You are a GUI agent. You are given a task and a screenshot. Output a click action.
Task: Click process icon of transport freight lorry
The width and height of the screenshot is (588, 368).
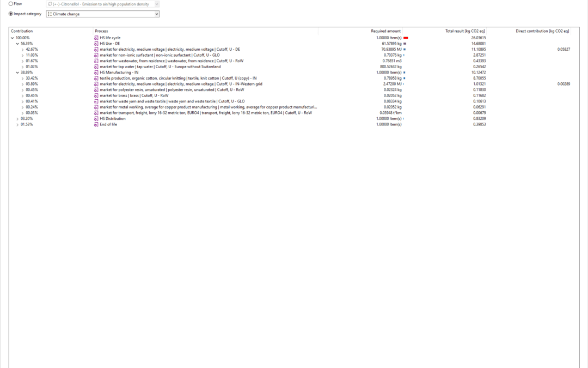[96, 113]
